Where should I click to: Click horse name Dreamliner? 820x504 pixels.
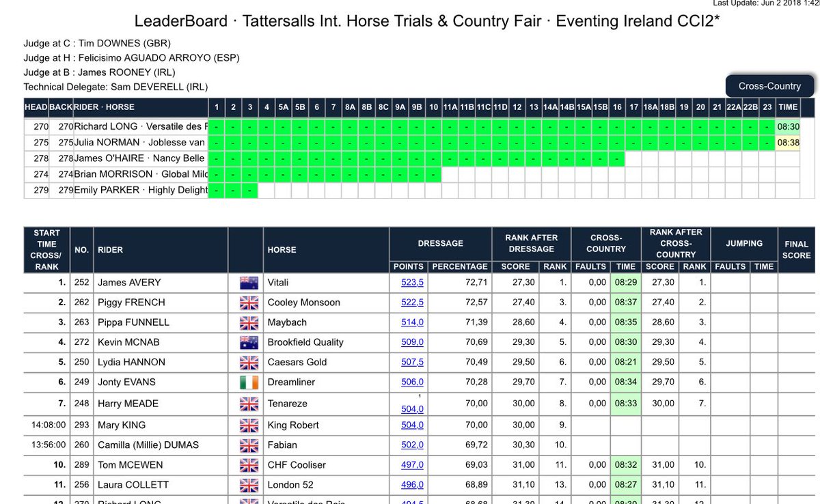point(291,382)
